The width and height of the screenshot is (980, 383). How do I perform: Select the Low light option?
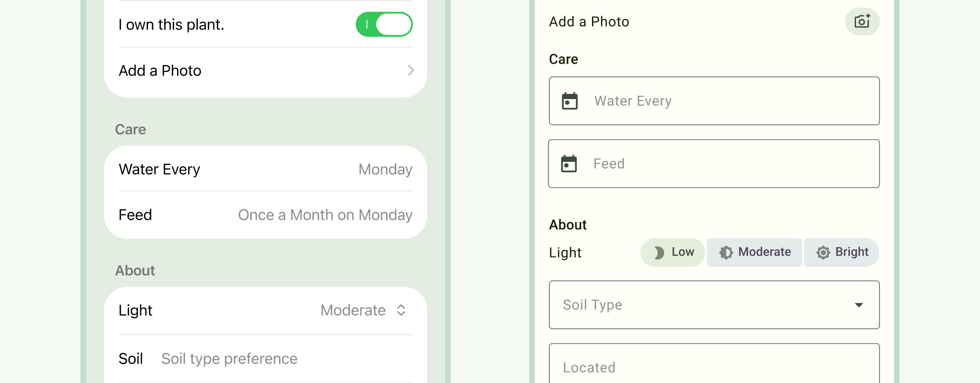coord(672,252)
